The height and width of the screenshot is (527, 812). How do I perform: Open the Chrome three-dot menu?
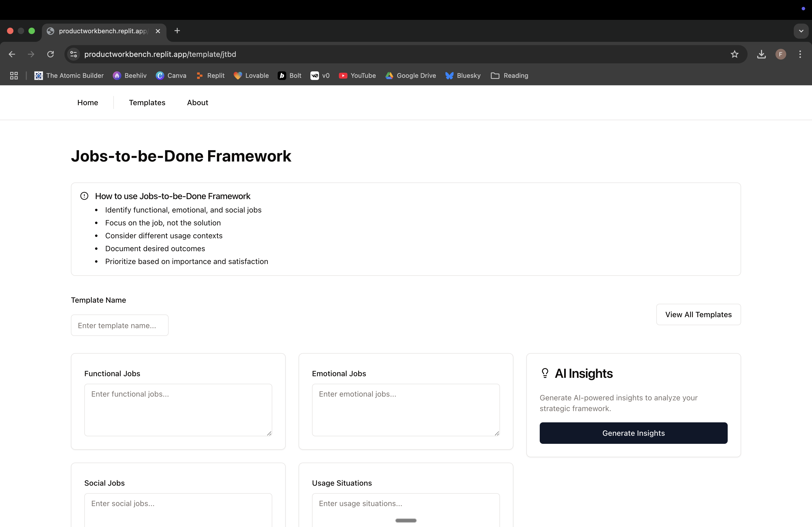pos(800,54)
